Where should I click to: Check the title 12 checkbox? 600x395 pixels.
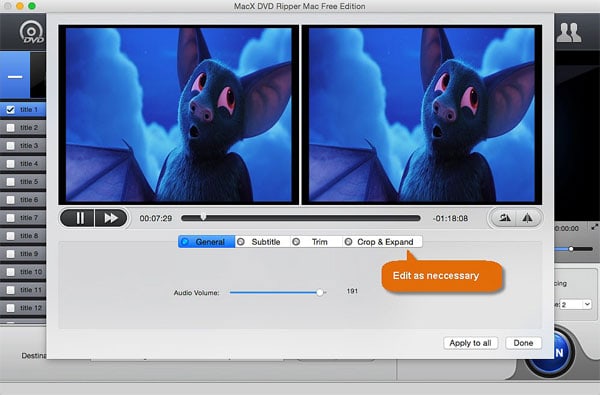coord(11,308)
